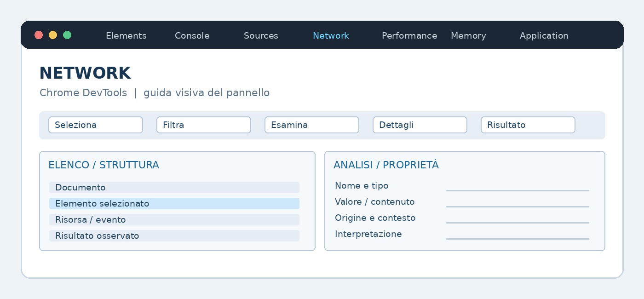This screenshot has width=644, height=299.
Task: Choose the Esamina step button
Action: click(312, 125)
